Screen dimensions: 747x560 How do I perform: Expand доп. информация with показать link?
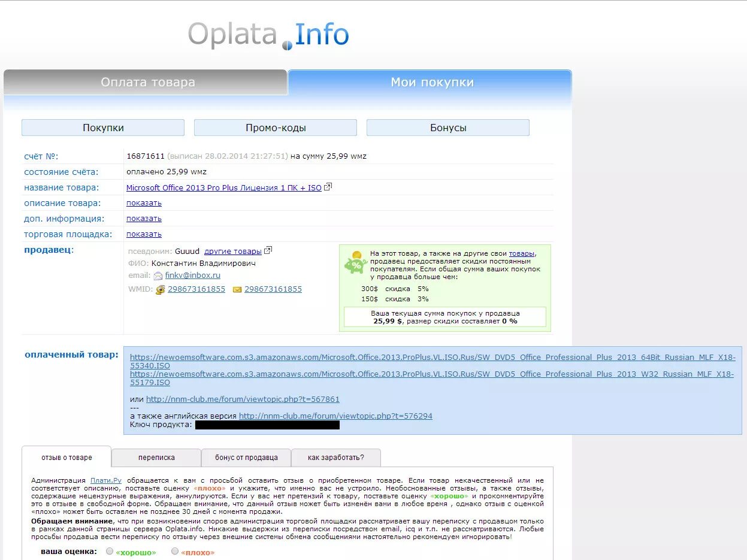tap(144, 219)
